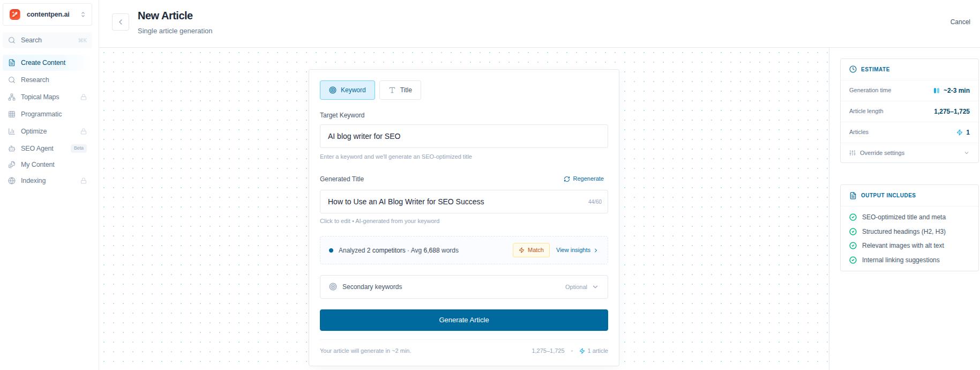
Task: Click the 44/60 character counter
Action: 595,202
